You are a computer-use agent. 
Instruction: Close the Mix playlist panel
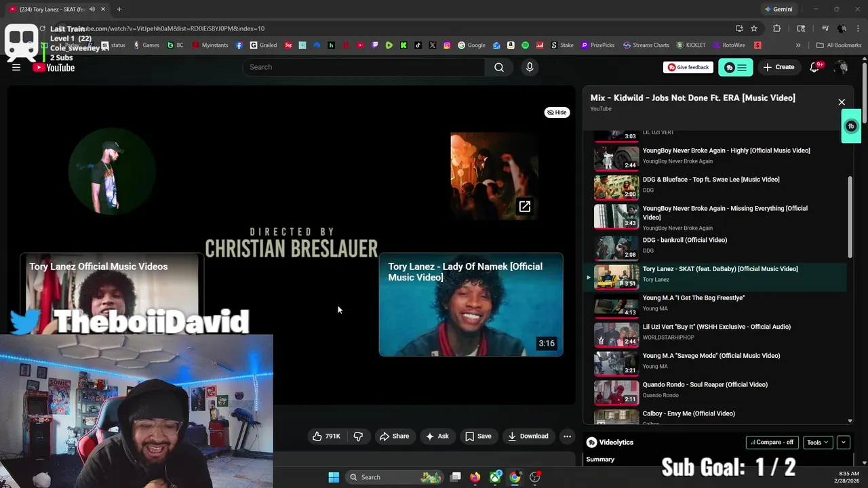842,102
